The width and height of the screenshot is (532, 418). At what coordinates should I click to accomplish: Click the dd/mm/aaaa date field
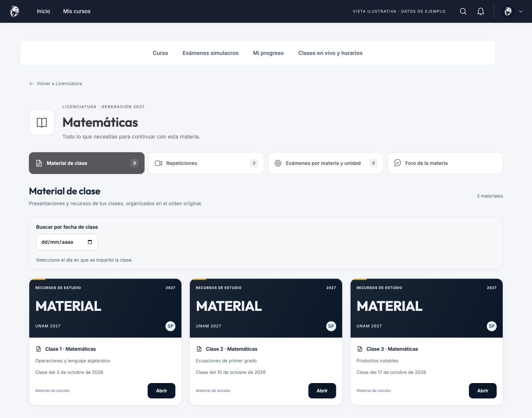[67, 242]
